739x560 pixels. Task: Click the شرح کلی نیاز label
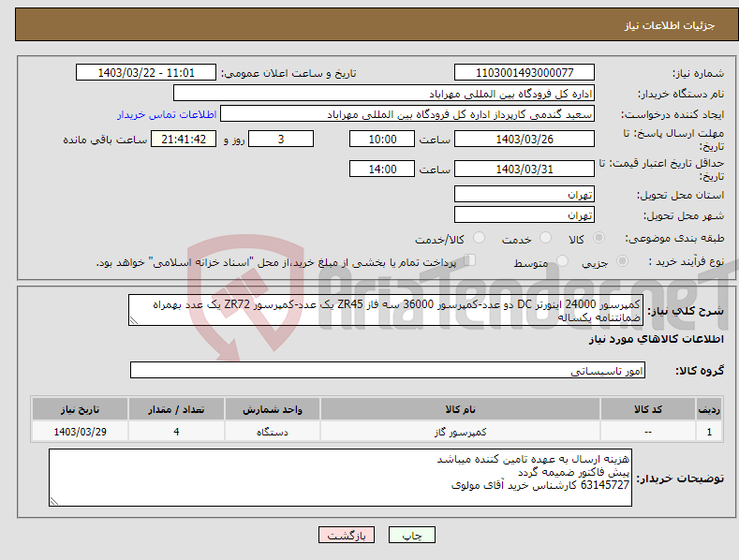click(686, 311)
